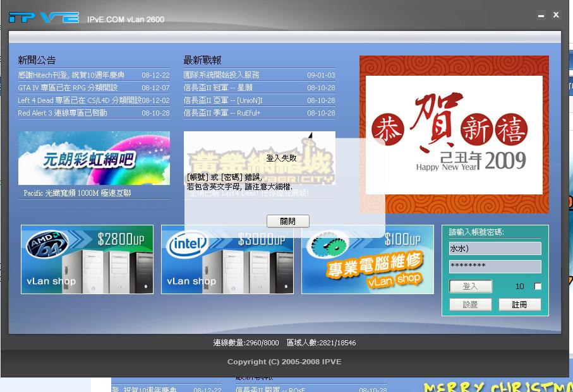Open Left 4 Dead 專區 news item

(x=93, y=100)
